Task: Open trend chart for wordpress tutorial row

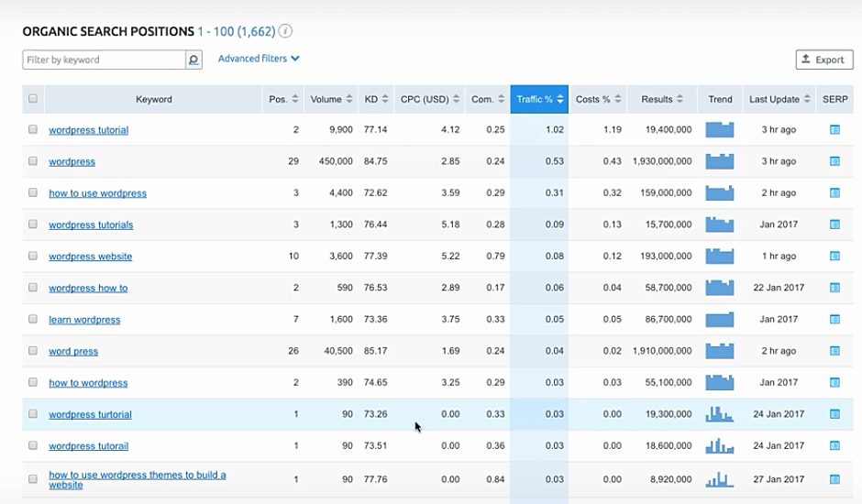Action: tap(720, 130)
